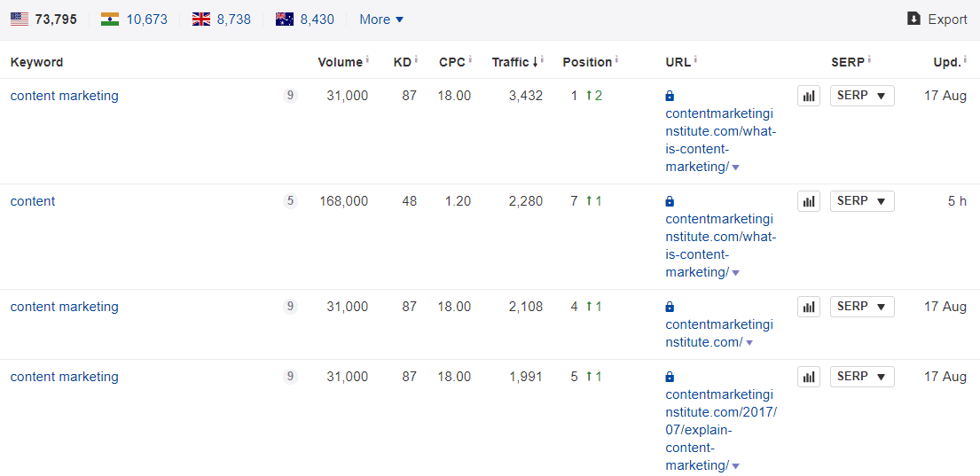Sort by the Volume column header

coord(341,62)
